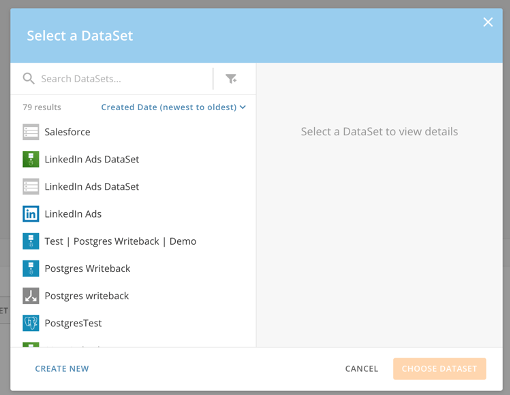Click the Postgres writeback dataflow icon
This screenshot has width=510, height=395.
[31, 296]
